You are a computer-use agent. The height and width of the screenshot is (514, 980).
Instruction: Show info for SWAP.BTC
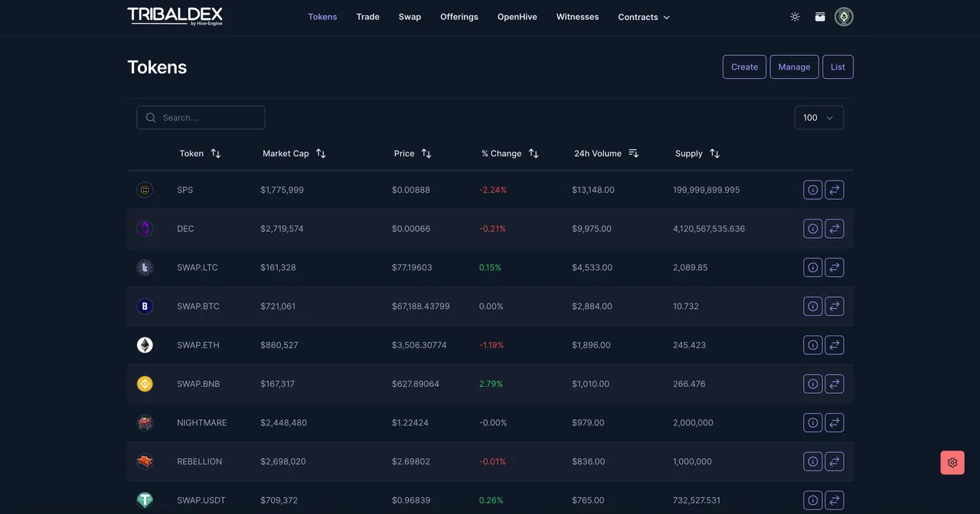813,306
